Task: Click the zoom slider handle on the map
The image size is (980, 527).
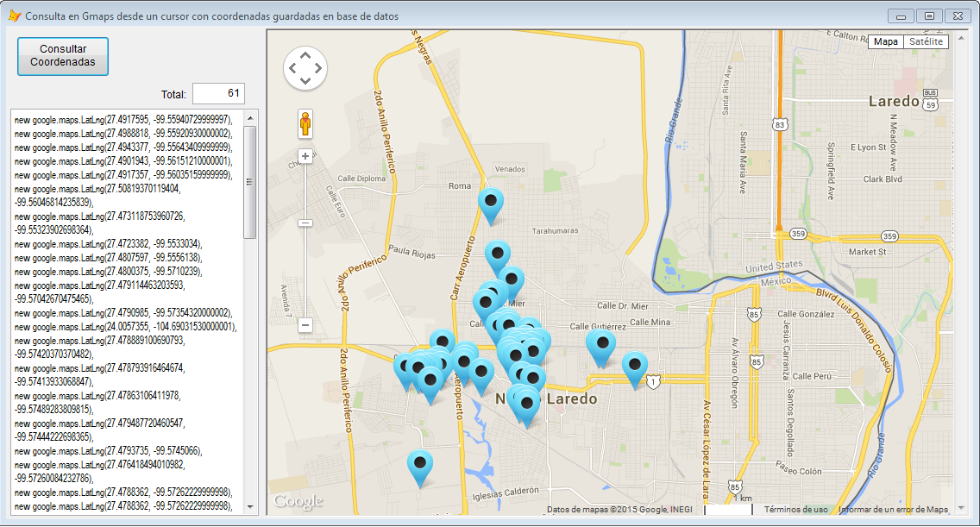Action: coord(305,223)
